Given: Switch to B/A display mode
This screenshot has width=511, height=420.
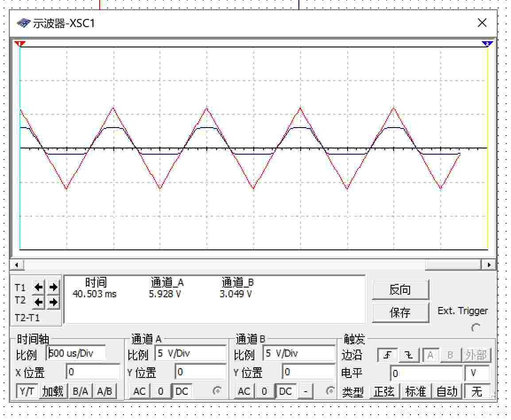Looking at the screenshot, I should pos(80,391).
